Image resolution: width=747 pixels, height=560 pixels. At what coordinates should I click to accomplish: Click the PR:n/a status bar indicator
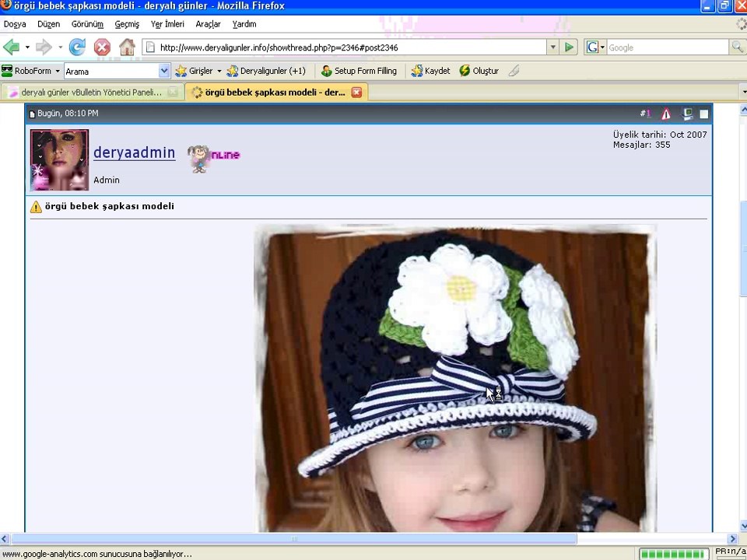pyautogui.click(x=730, y=552)
